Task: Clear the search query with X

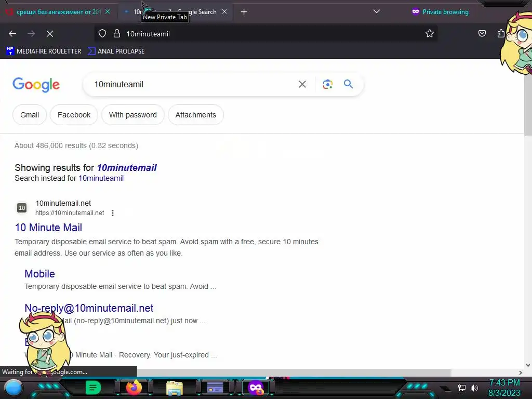Action: (302, 84)
